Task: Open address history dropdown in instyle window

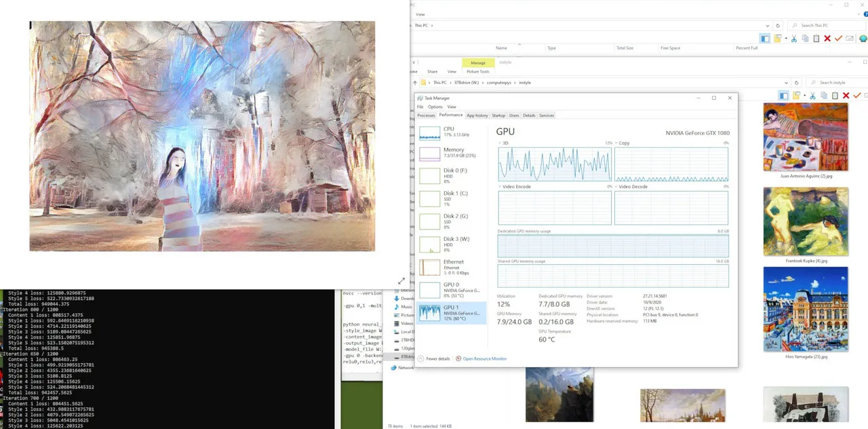Action: click(786, 83)
